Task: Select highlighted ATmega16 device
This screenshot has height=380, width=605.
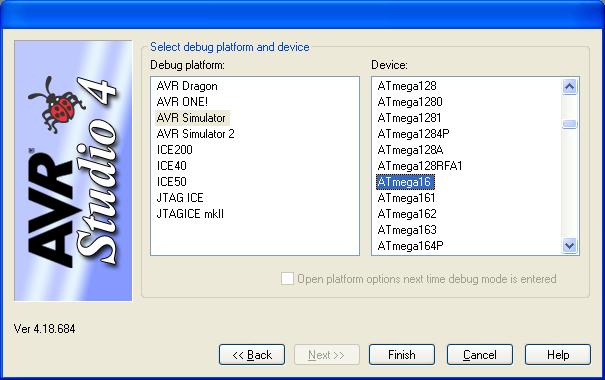Action: click(405, 182)
